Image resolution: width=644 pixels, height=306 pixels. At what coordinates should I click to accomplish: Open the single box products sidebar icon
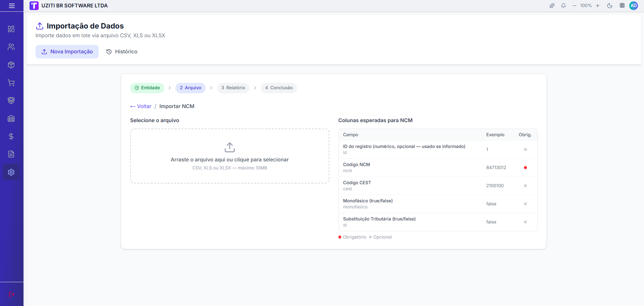pyautogui.click(x=11, y=65)
